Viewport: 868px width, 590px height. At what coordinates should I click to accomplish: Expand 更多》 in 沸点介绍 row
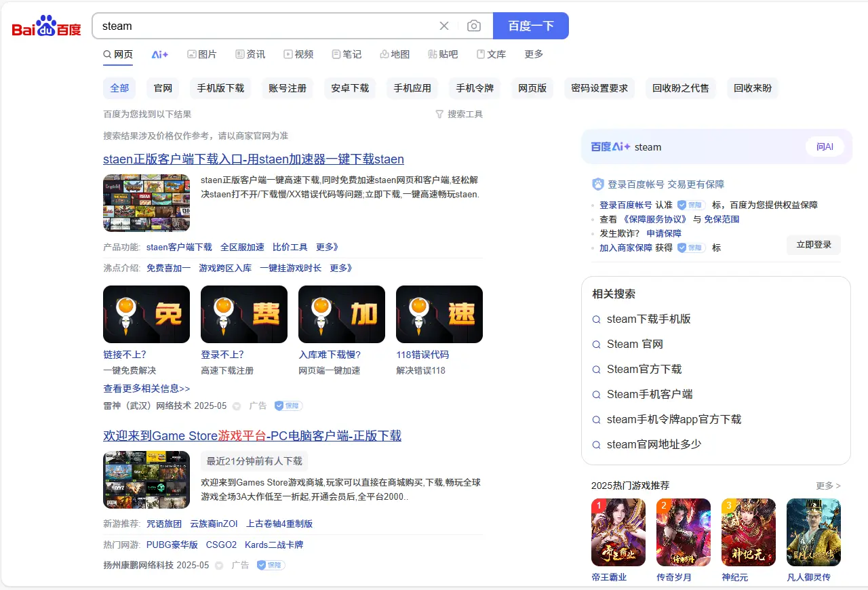coord(341,269)
